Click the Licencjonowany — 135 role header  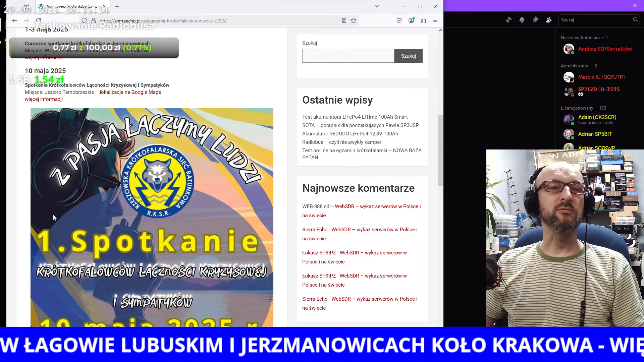[583, 108]
